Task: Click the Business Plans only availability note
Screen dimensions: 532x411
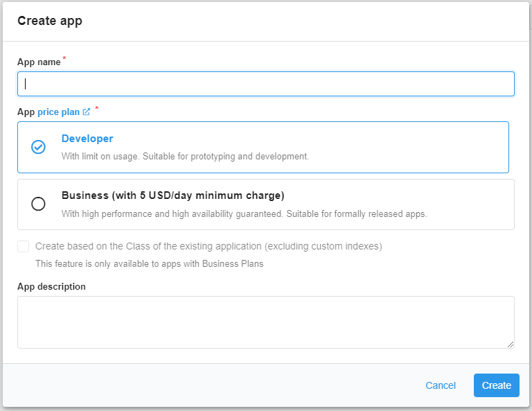Action: click(149, 263)
